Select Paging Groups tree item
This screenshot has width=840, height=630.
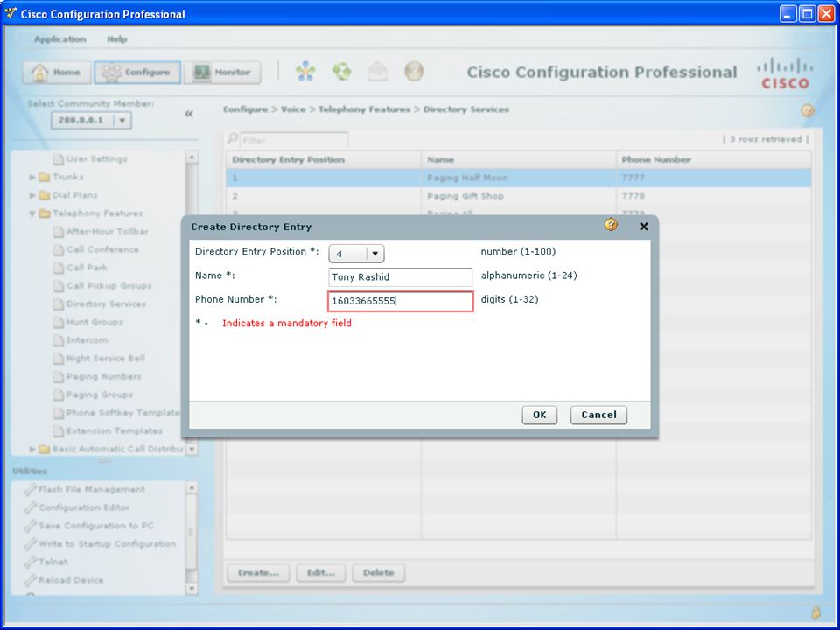pos(94,395)
